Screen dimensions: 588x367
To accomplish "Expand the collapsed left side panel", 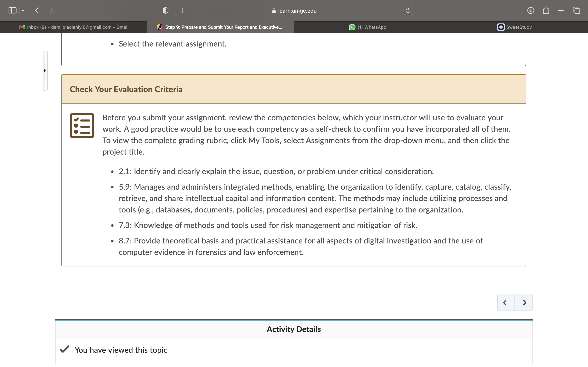I will (x=45, y=71).
